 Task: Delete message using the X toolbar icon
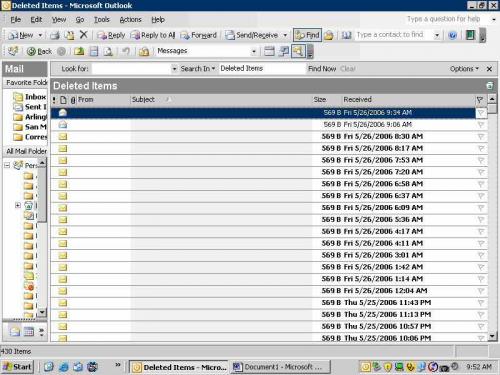point(83,35)
